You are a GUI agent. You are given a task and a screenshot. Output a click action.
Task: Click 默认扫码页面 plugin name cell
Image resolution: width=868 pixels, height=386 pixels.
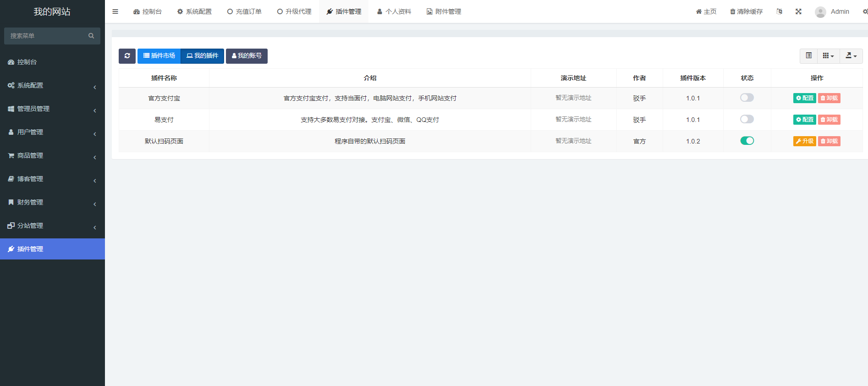[x=164, y=141]
